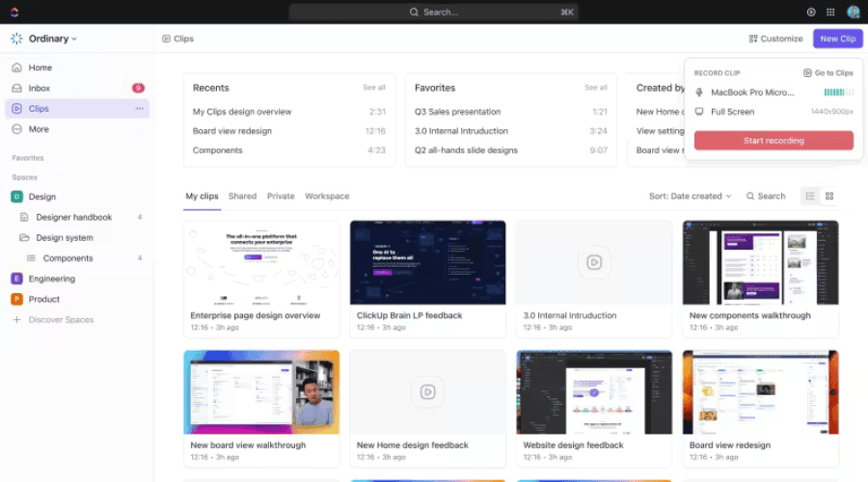Viewport: 868px width, 482px height.
Task: Click the Inbox icon in sidebar
Action: pos(17,88)
